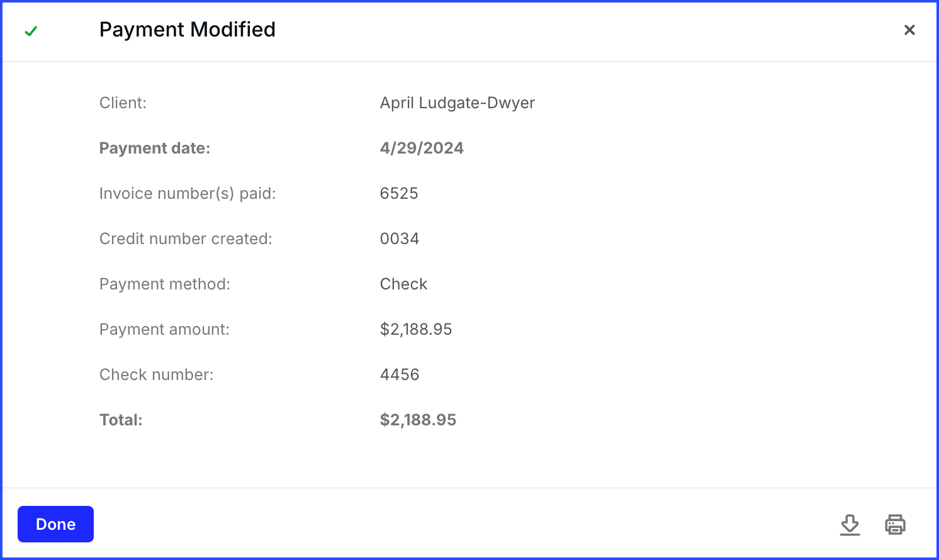Image resolution: width=939 pixels, height=560 pixels.
Task: Click the Client: label
Action: point(123,103)
